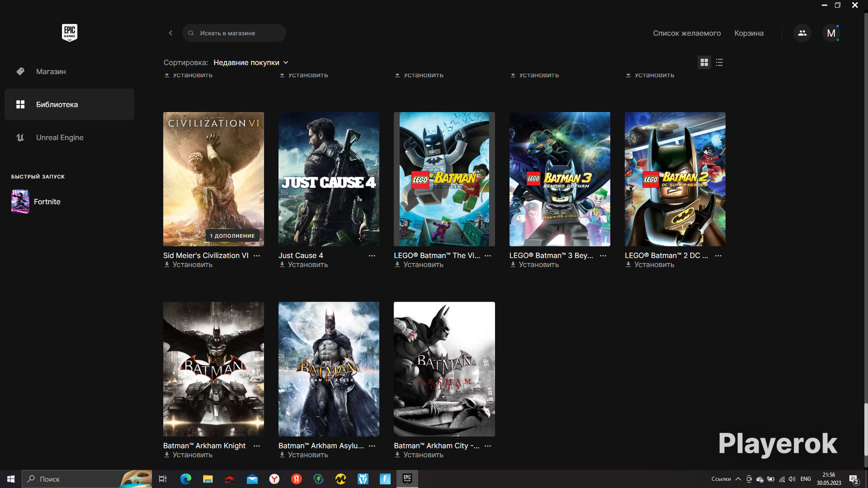This screenshot has height=488, width=868.
Task: Open LEGO Batman 2 DC Super Heroes cover
Action: point(675,179)
